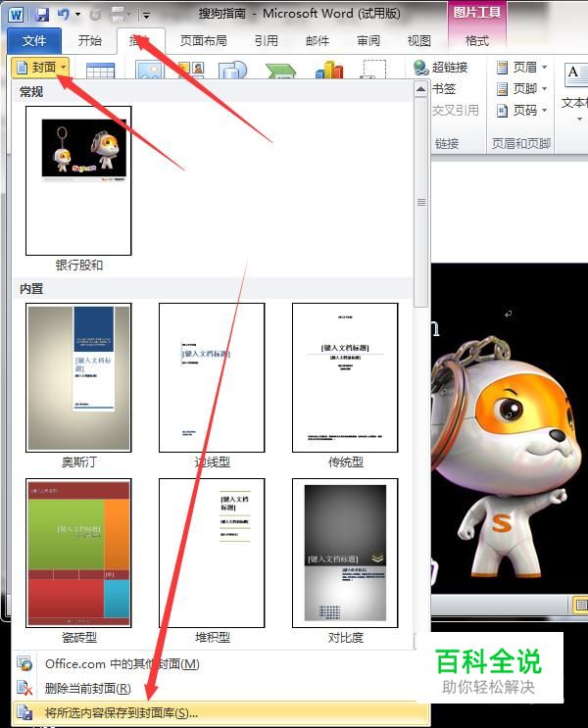Screen dimensions: 588x728
Task: Select the 对比度 cover page thumbnail
Action: click(x=345, y=553)
